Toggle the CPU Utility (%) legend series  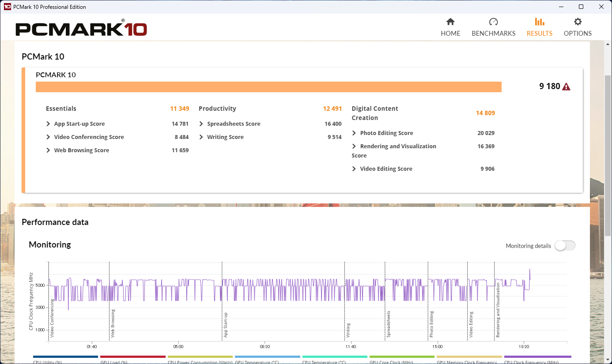[x=65, y=359]
